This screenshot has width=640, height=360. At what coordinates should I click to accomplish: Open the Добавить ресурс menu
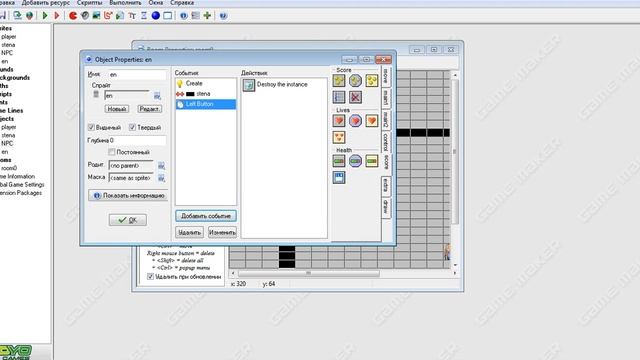[46, 3]
